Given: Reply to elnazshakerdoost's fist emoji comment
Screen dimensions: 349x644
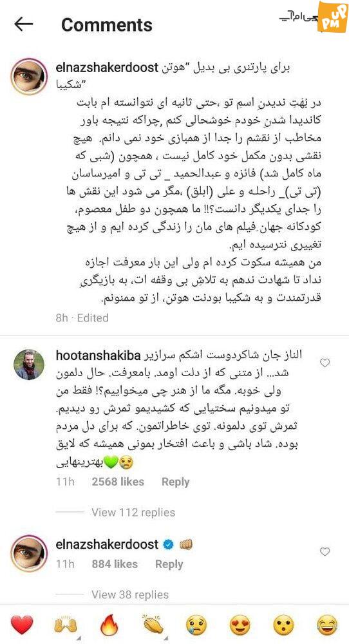Looking at the screenshot, I should [x=169, y=564].
